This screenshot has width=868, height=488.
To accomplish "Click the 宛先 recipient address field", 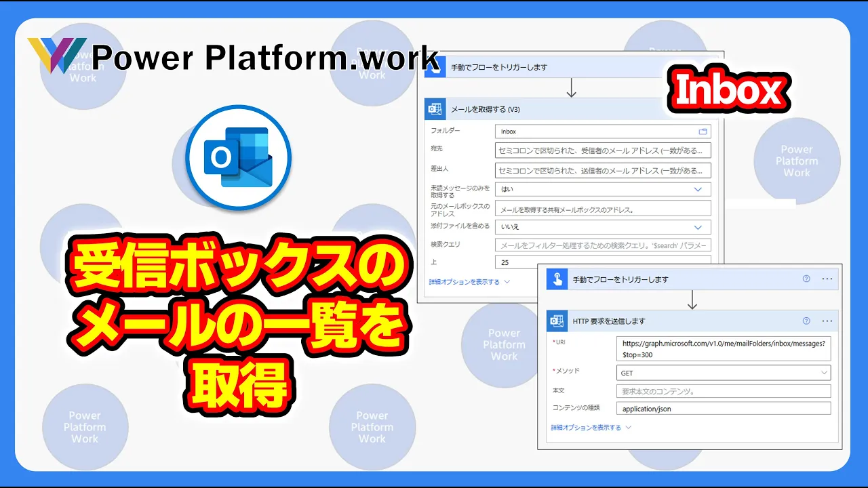I will tap(603, 150).
